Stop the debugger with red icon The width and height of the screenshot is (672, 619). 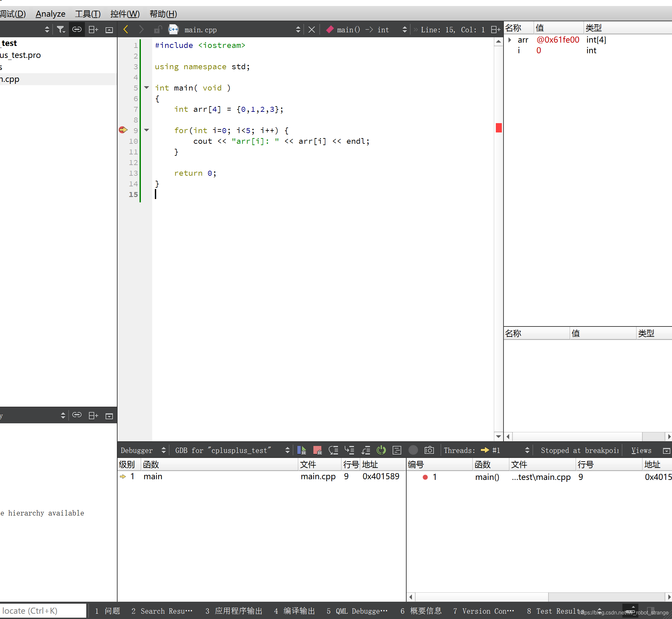tap(317, 450)
